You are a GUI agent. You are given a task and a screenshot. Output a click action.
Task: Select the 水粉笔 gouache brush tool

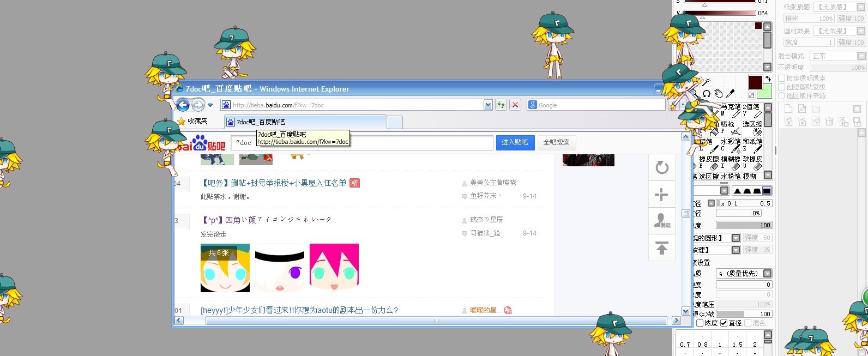coord(731,177)
